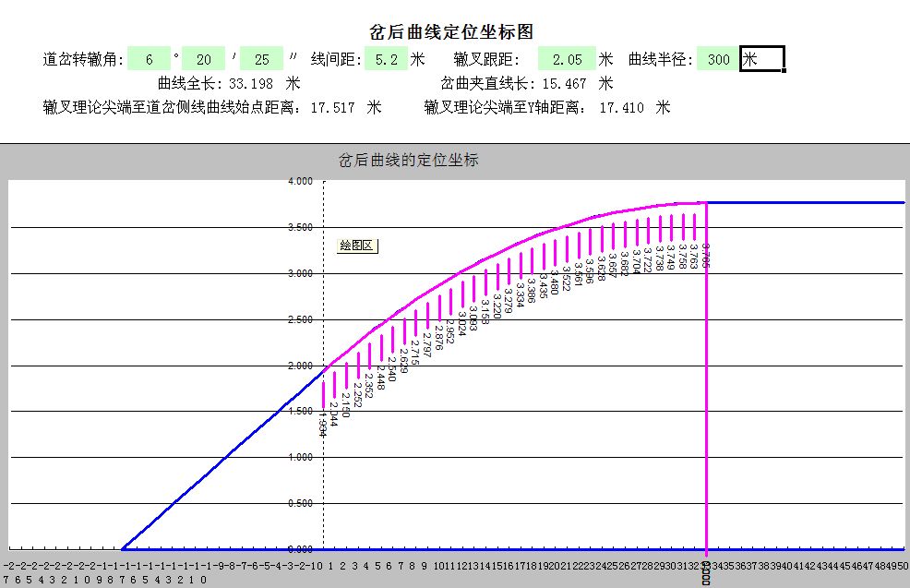Click the data label 3.628
This screenshot has height=588, width=910.
point(601,269)
